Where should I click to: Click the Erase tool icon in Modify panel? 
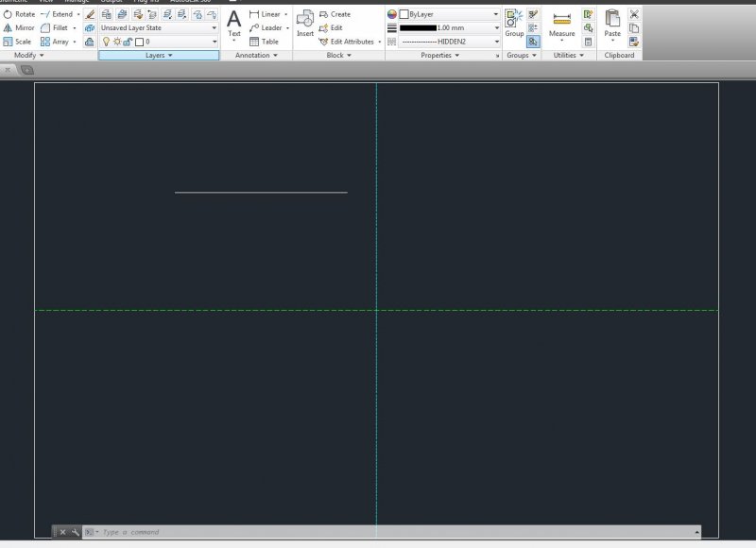90,14
